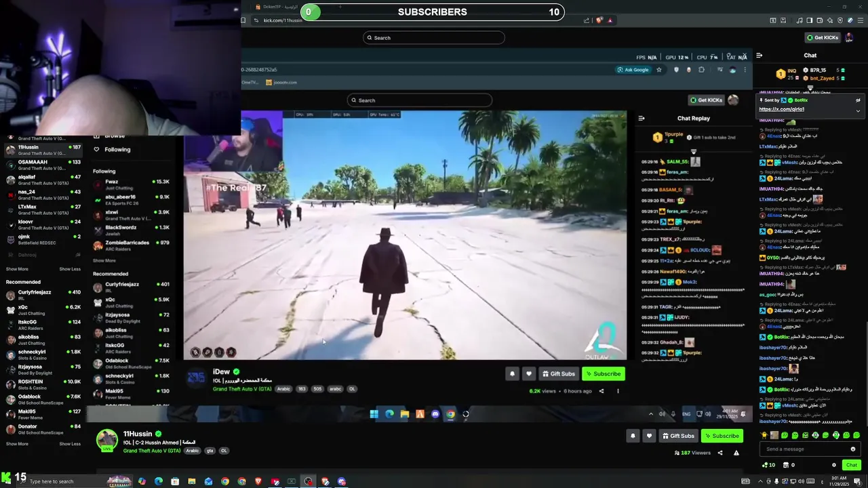868x488 pixels.
Task: Collapse the Chat panel with the arrow icon
Action: (759, 56)
